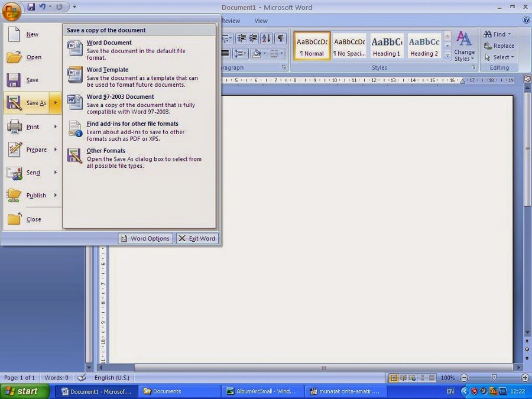This screenshot has height=399, width=532.
Task: Click the spelling proofing status icon
Action: (x=82, y=378)
